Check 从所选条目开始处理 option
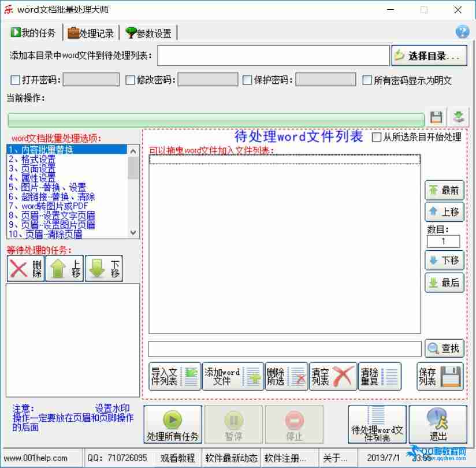The height and width of the screenshot is (468, 476). [377, 137]
